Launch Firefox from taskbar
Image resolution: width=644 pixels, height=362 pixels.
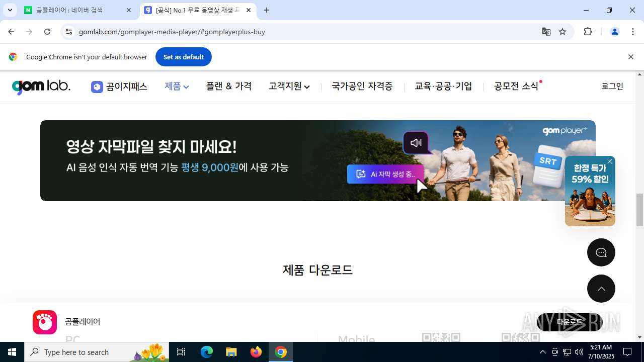[x=256, y=352]
